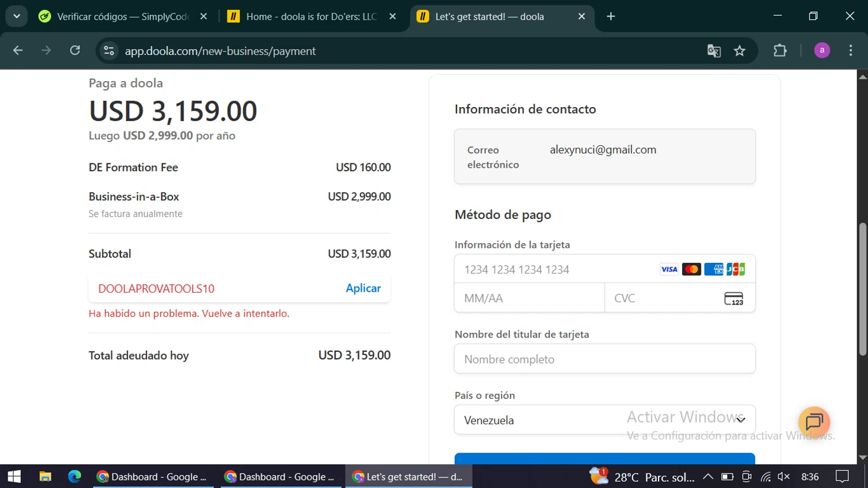The image size is (868, 488).
Task: Open the Extensions puzzle icon
Action: pyautogui.click(x=780, y=51)
